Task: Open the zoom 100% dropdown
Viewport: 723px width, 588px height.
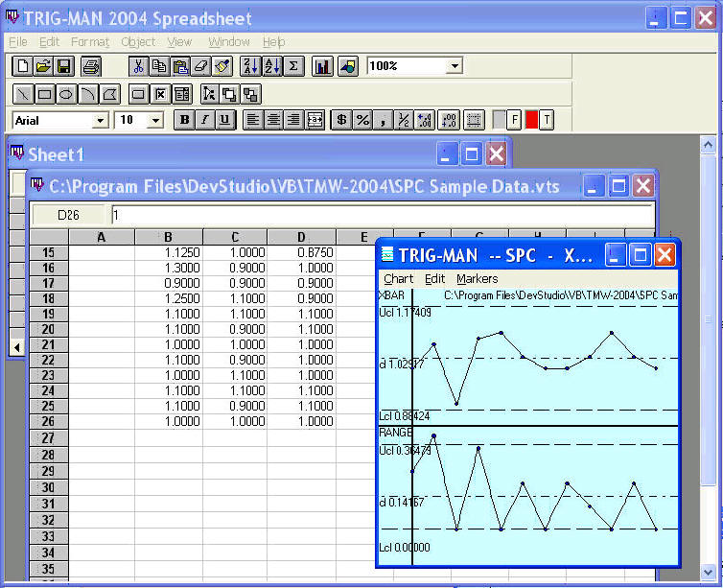Action: coord(455,66)
